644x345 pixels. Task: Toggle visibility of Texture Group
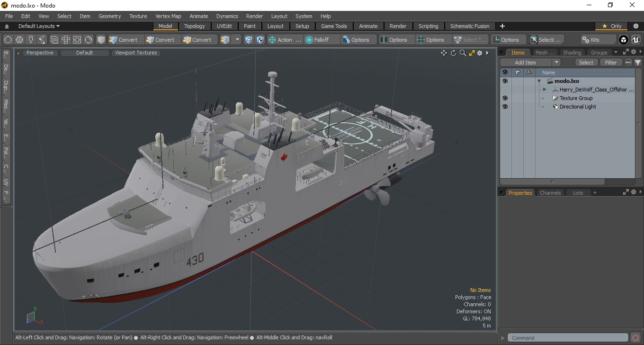coord(505,98)
